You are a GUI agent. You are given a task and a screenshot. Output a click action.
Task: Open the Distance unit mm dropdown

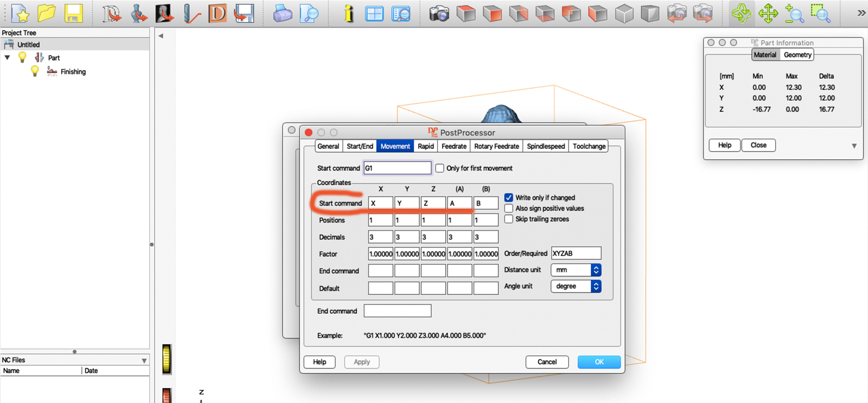click(x=575, y=270)
